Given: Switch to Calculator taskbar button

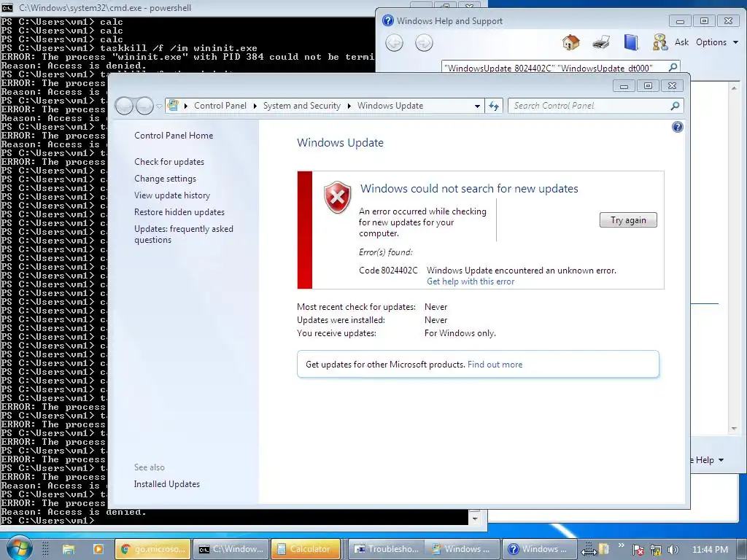Looking at the screenshot, I should [306, 549].
